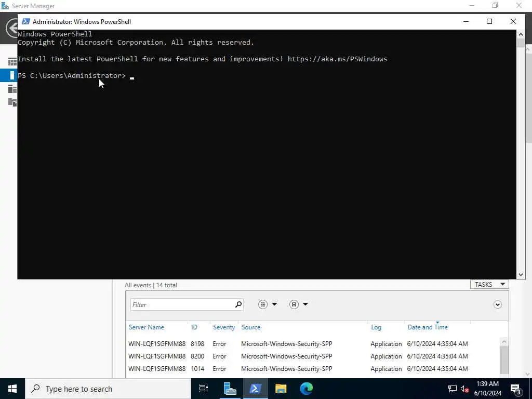Select the event row with ID 8198
The height and width of the screenshot is (399, 532).
tap(312, 344)
